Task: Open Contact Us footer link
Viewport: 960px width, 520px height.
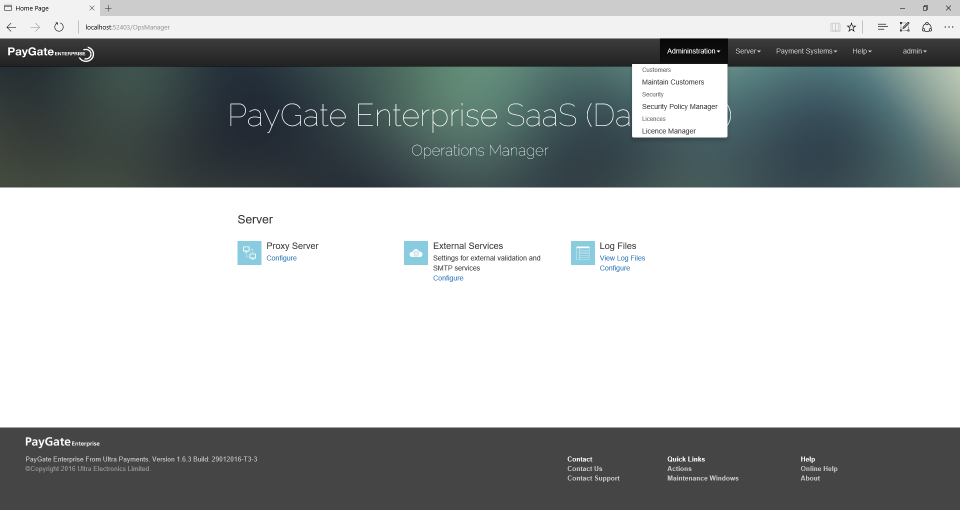Action: [x=585, y=469]
